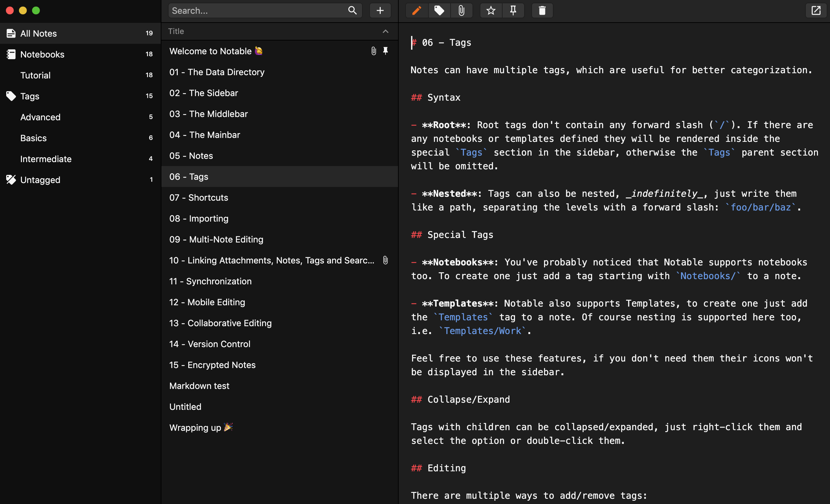The image size is (830, 504).
Task: Toggle favorite status with the star icon
Action: click(491, 10)
